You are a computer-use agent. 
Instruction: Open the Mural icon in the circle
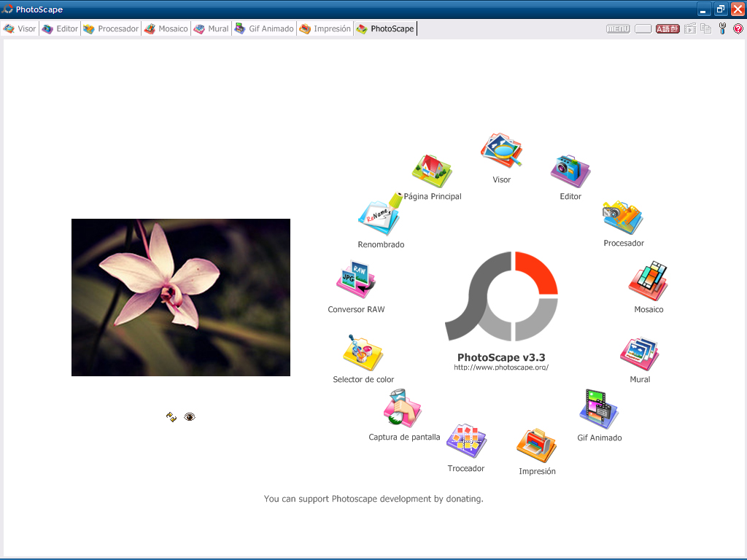pyautogui.click(x=639, y=354)
